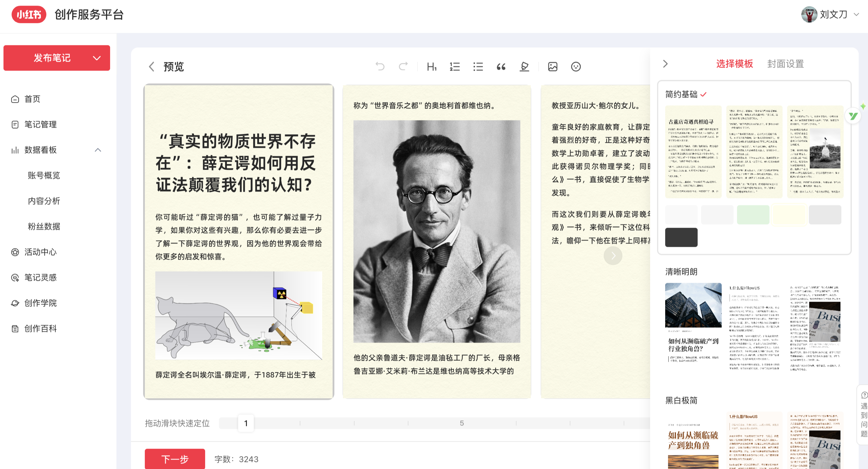Open 笔记管理 in the sidebar
The image size is (868, 469).
tap(40, 125)
